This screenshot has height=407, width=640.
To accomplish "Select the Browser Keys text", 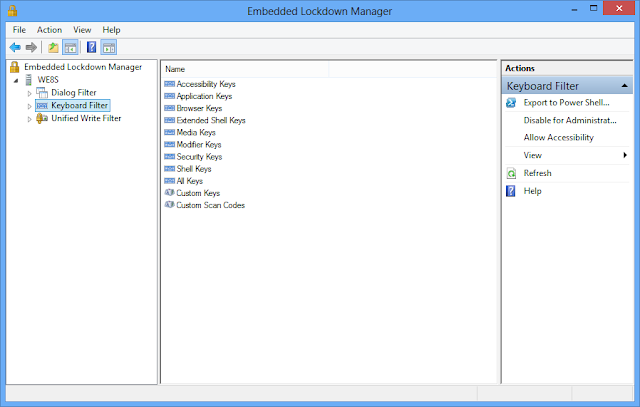I will click(199, 108).
